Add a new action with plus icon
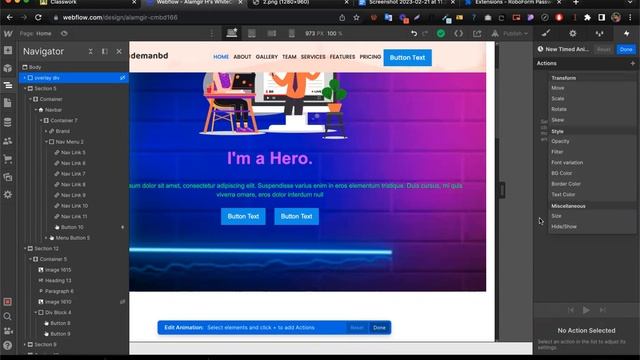640x360 pixels. 632,63
